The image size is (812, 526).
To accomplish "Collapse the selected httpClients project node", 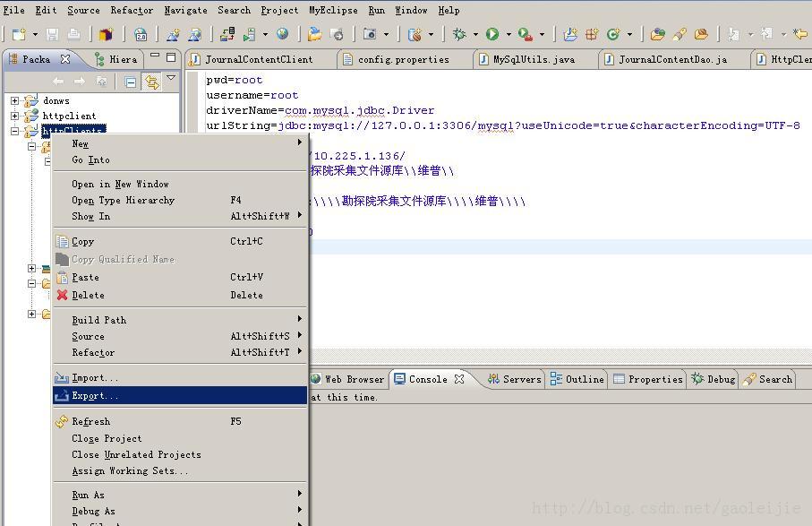I will (x=14, y=131).
